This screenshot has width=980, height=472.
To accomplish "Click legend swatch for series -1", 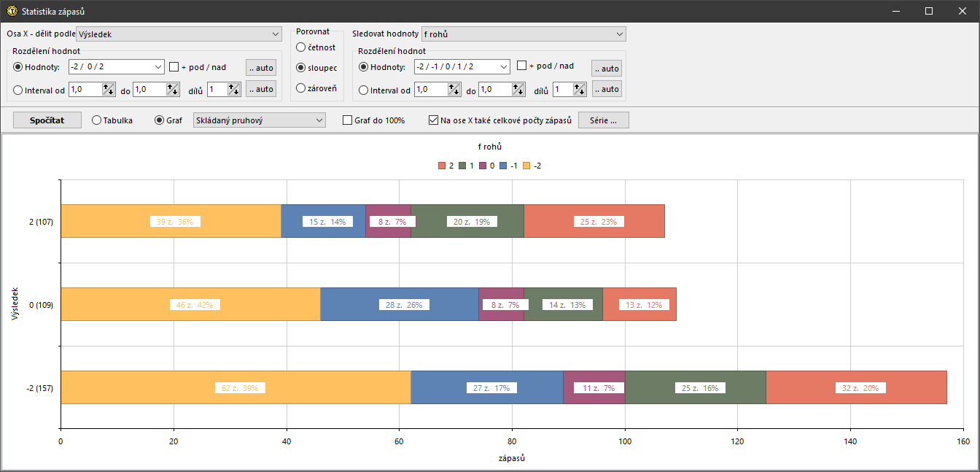I will click(x=504, y=166).
